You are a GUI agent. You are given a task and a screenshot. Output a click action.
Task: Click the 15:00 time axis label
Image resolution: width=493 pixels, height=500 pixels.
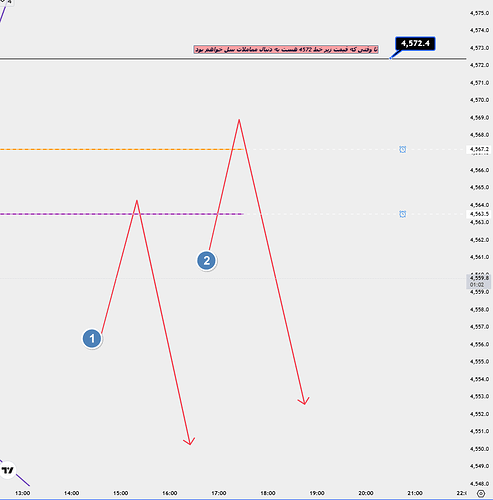[121, 493]
